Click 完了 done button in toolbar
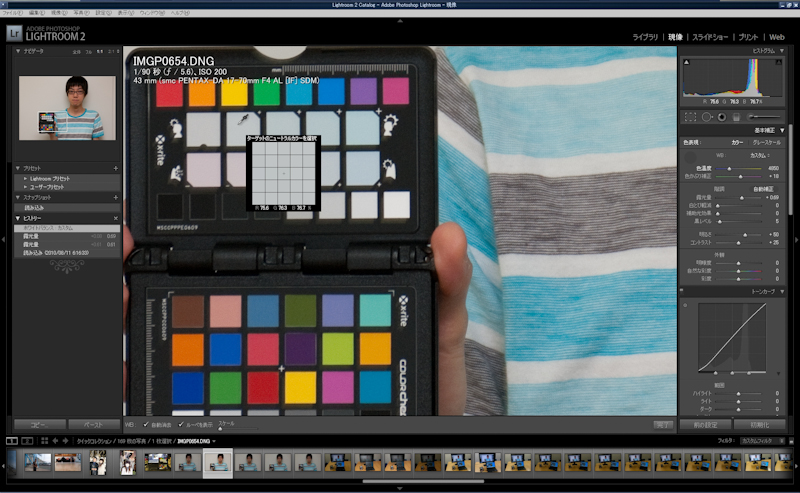Image resolution: width=800 pixels, height=493 pixels. click(663, 425)
